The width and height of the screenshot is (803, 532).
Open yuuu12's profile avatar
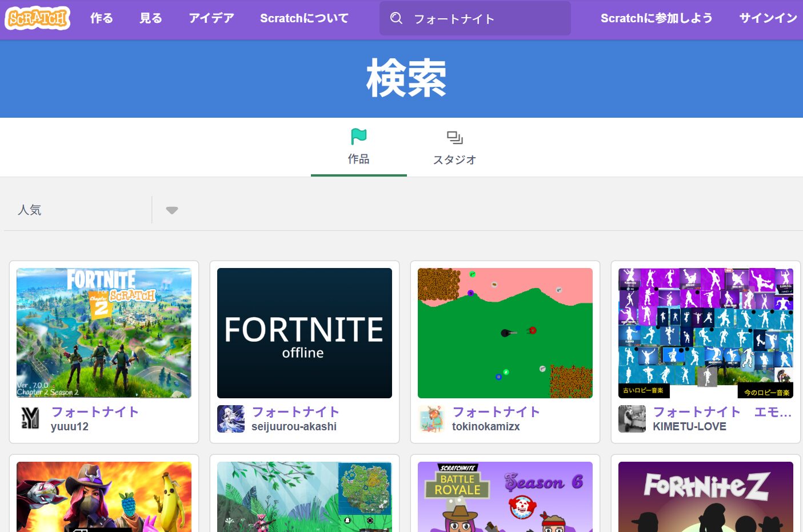pyautogui.click(x=30, y=419)
